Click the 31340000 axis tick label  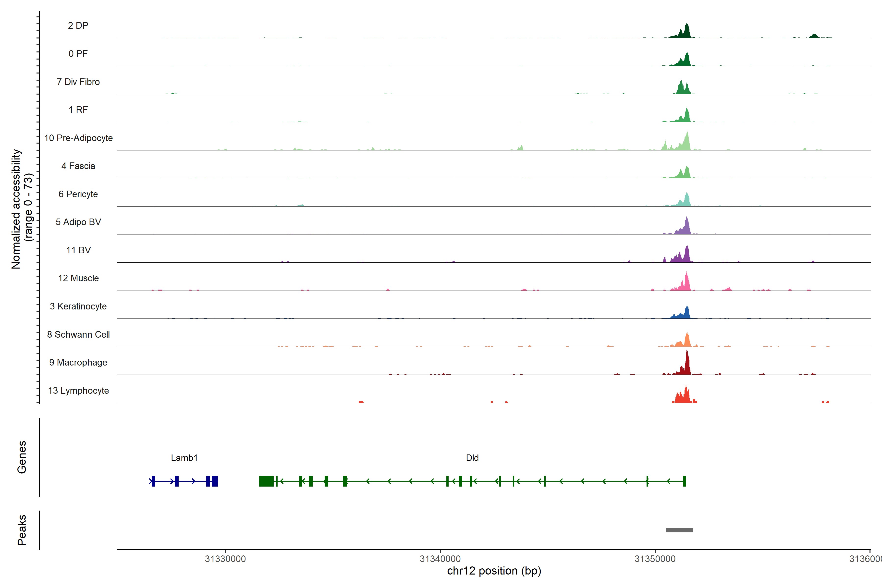440,559
